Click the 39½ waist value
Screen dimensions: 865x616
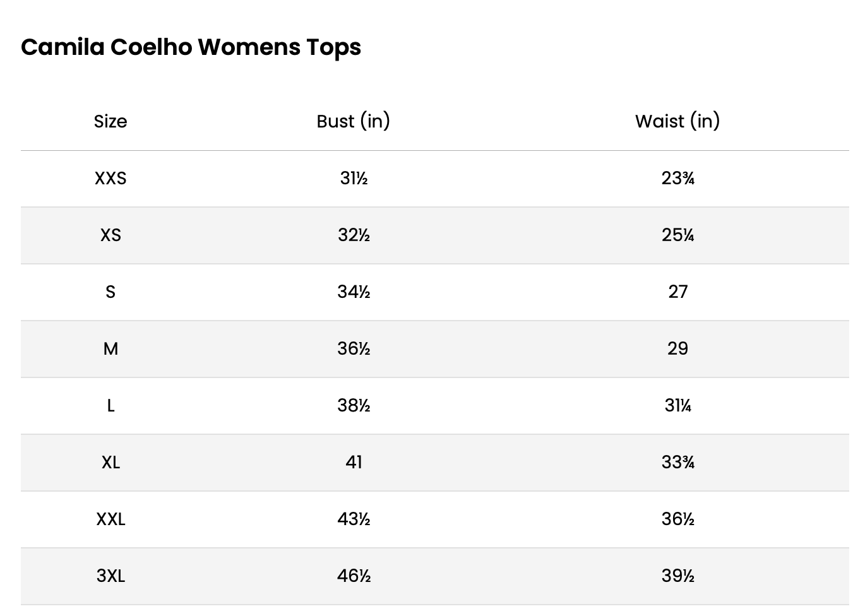(677, 576)
